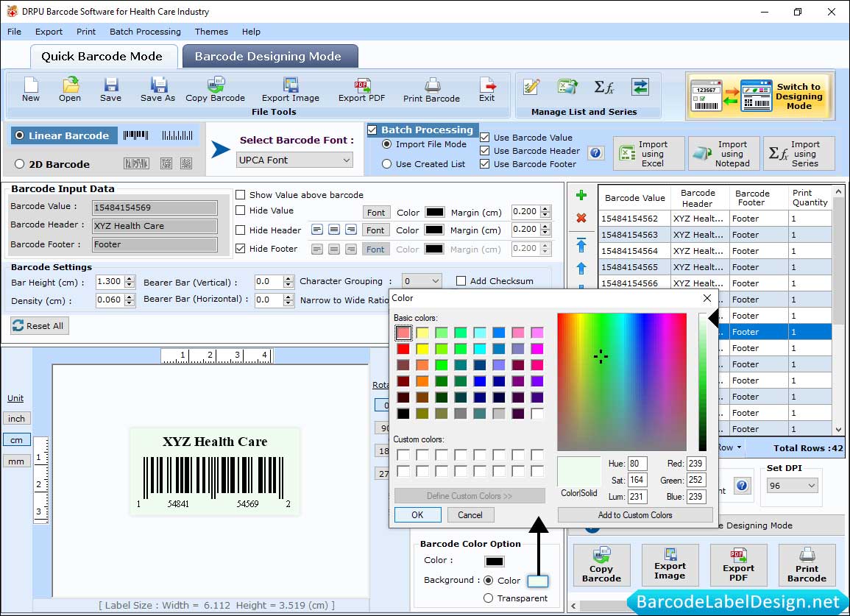The image size is (850, 616).
Task: Click Font button for Hide Header row
Action: pos(375,230)
